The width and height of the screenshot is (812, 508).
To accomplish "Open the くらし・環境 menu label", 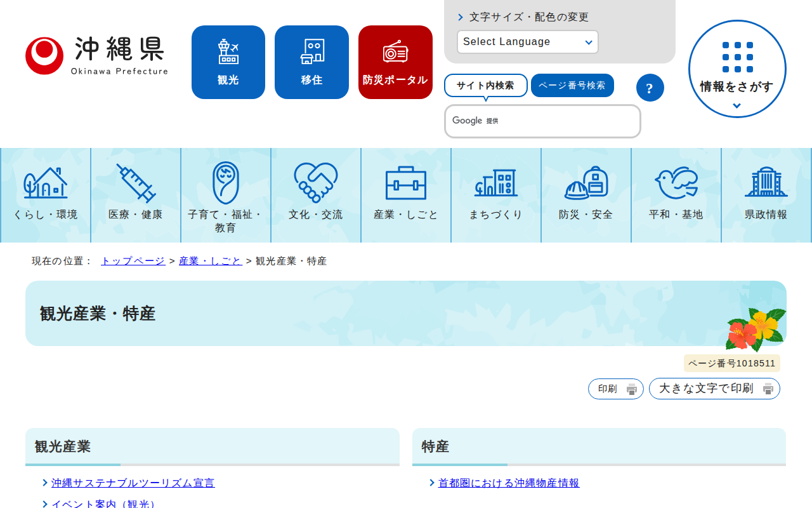I will (x=46, y=215).
